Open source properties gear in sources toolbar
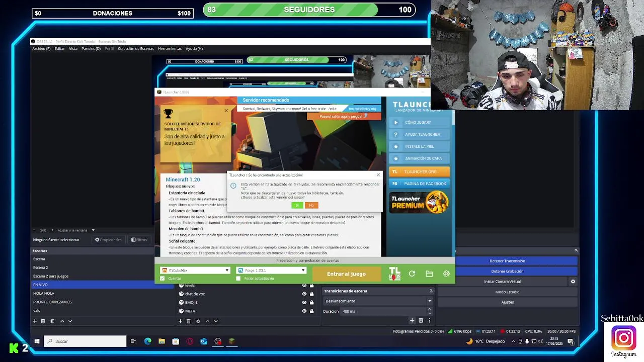The image size is (644, 362). pyautogui.click(x=198, y=321)
